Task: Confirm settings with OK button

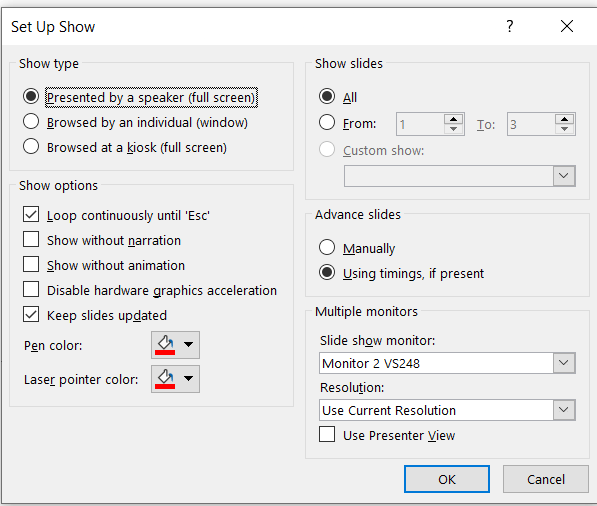Action: [x=447, y=479]
